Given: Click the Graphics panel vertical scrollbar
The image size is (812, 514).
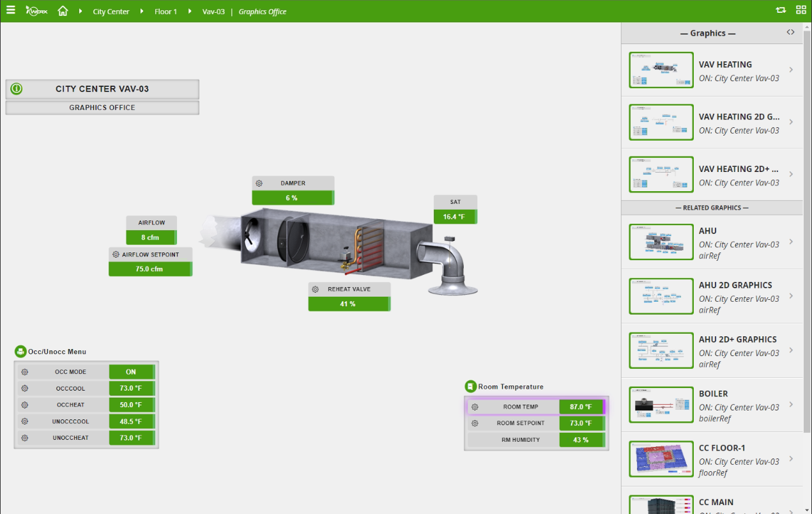Looking at the screenshot, I should pyautogui.click(x=807, y=230).
